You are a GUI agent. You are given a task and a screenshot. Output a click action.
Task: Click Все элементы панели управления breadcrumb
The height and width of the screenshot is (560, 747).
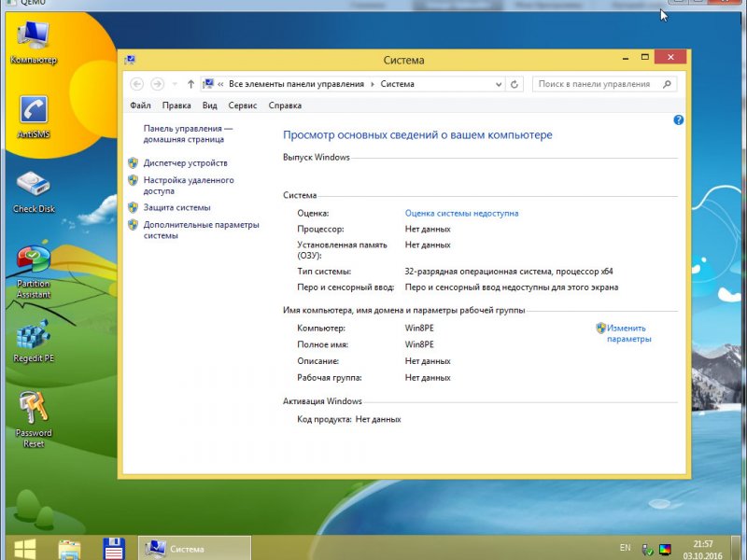[x=296, y=84]
